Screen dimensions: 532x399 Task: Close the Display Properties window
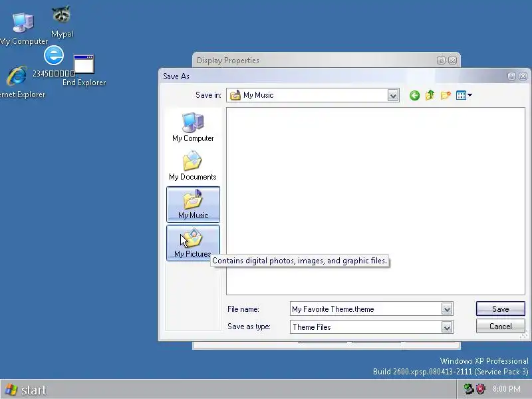452,61
